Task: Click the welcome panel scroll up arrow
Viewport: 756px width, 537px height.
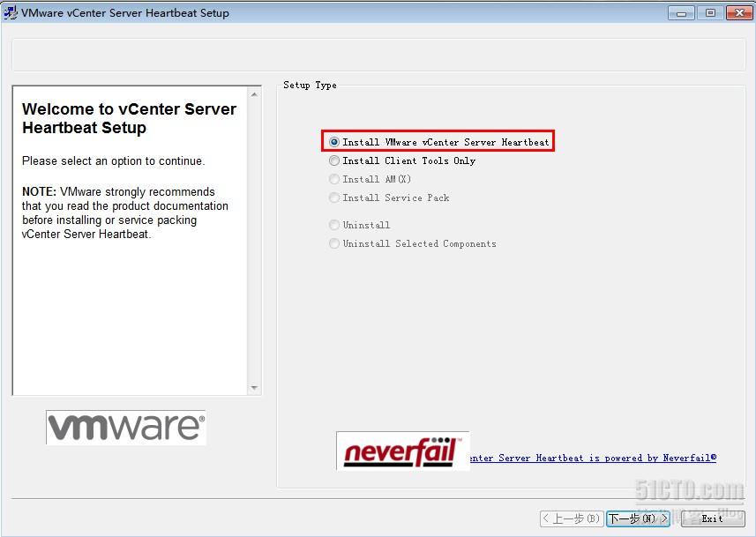Action: pyautogui.click(x=254, y=94)
